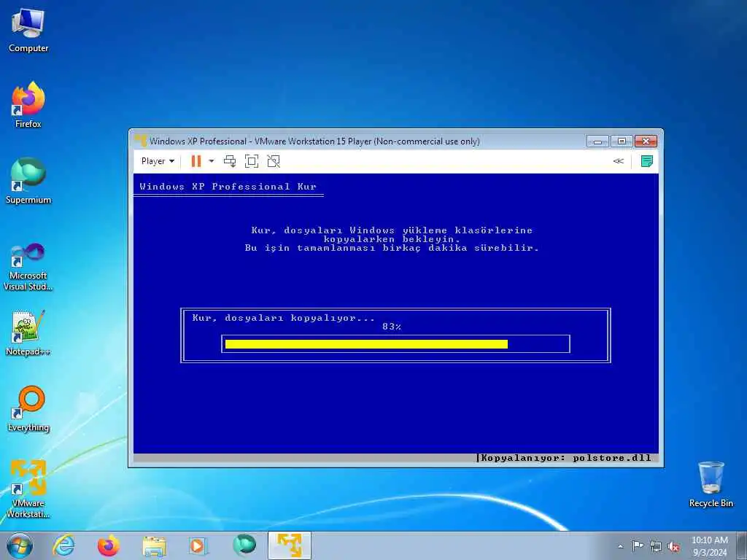
Task: Open Windows Media Player from taskbar
Action: (x=198, y=545)
